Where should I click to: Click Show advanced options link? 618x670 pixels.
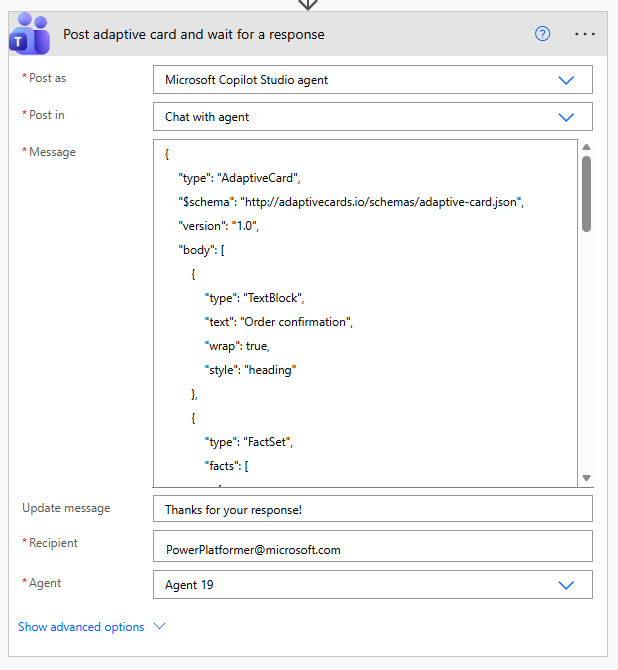point(81,627)
